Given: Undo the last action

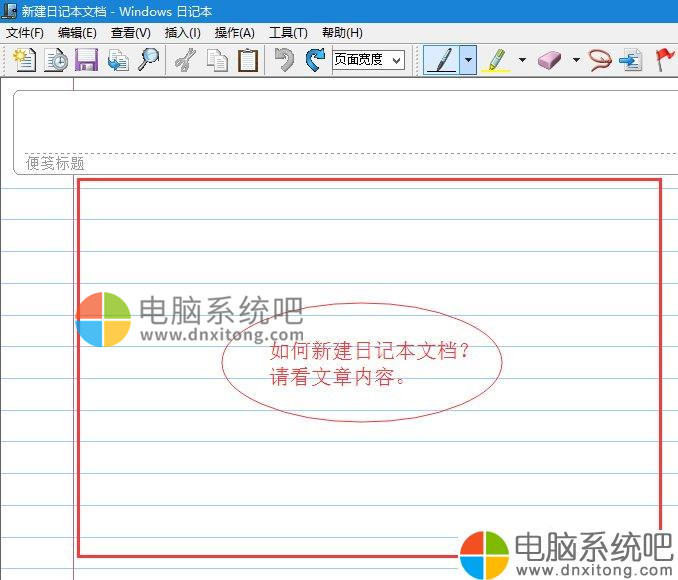Looking at the screenshot, I should [x=284, y=60].
